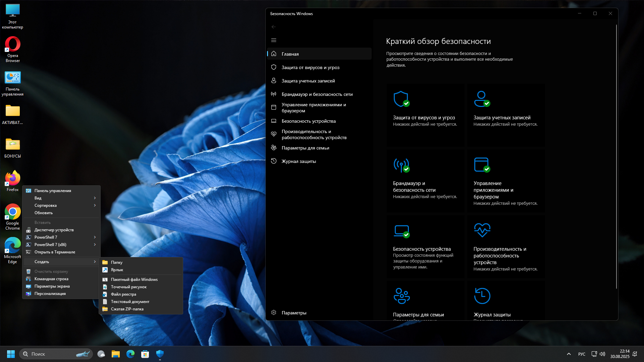Create Текстовый документ from submenu
The width and height of the screenshot is (644, 362).
[x=141, y=302]
